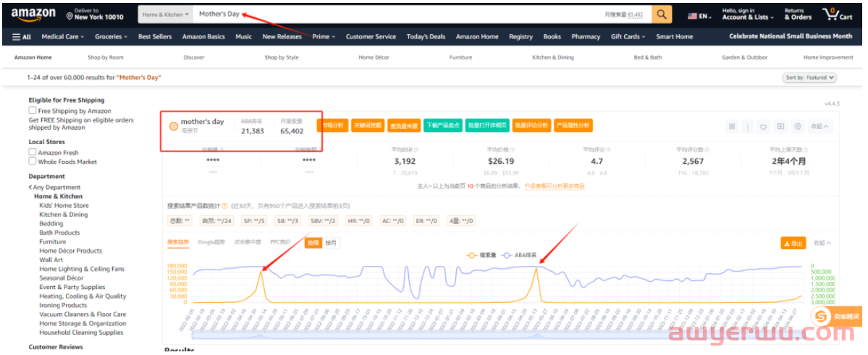Image resolution: width=868 pixels, height=355 pixels.
Task: Expand the 'Account & Lists' menu
Action: (747, 14)
